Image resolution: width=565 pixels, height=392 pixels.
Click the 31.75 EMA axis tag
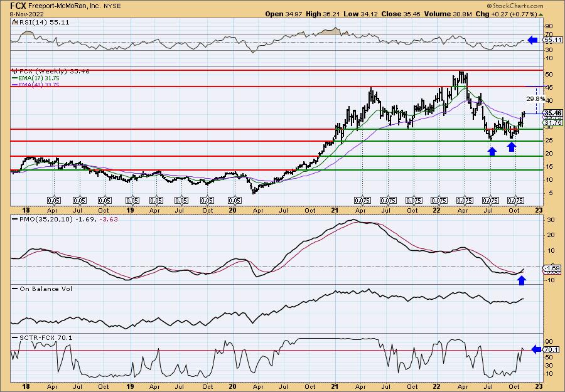point(554,123)
